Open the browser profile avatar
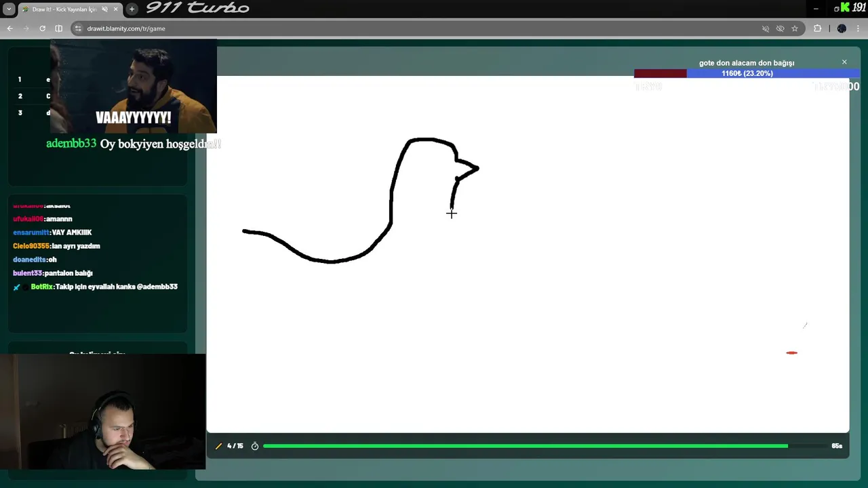This screenshot has width=868, height=488. pos(842,28)
